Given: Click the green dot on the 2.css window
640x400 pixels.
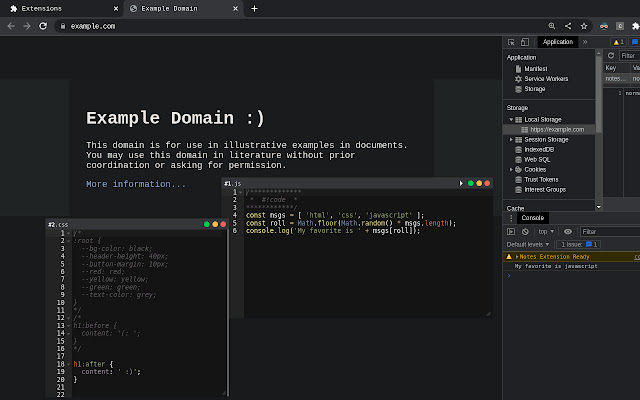Looking at the screenshot, I should [207, 224].
